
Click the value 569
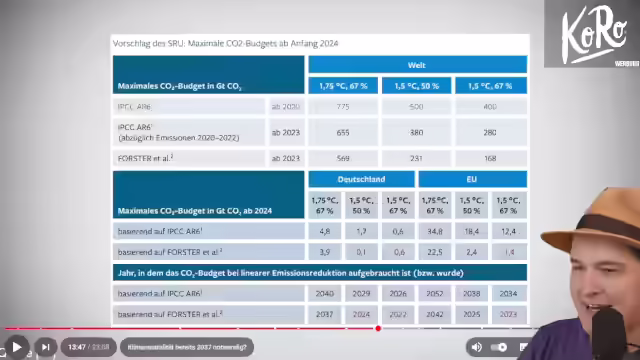tap(343, 158)
